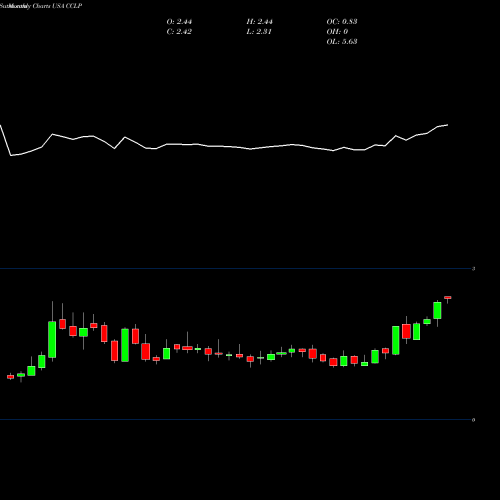This screenshot has height=500, width=500.
Task: Click the OL: 5.63 reading
Action: [x=342, y=42]
